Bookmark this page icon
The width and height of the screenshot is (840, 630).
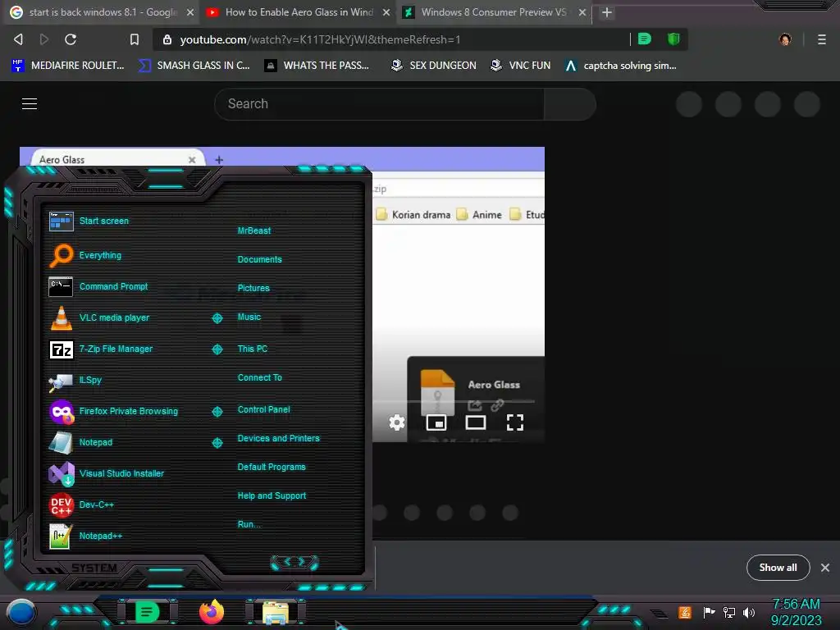pos(134,39)
